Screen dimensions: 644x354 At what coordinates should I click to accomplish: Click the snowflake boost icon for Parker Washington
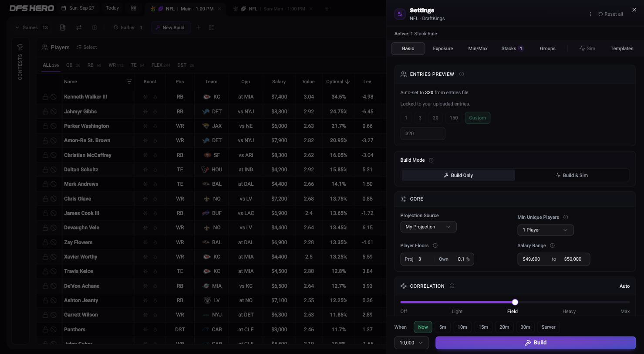coord(145,126)
